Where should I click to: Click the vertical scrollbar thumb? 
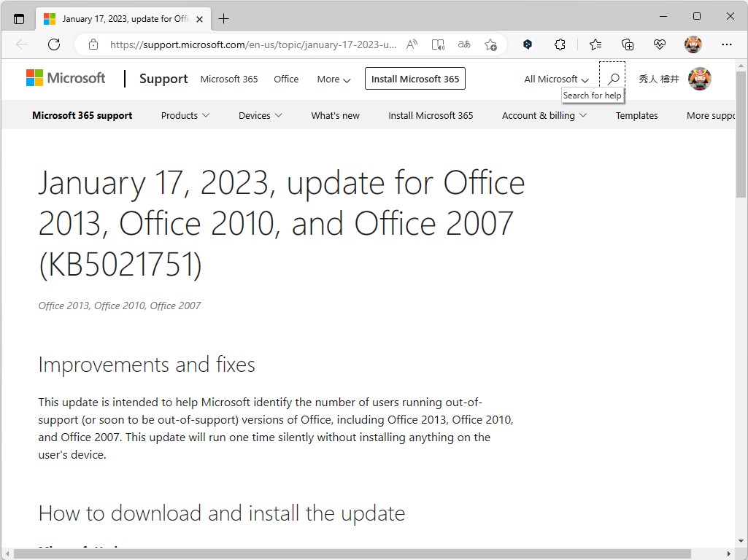tap(741, 134)
